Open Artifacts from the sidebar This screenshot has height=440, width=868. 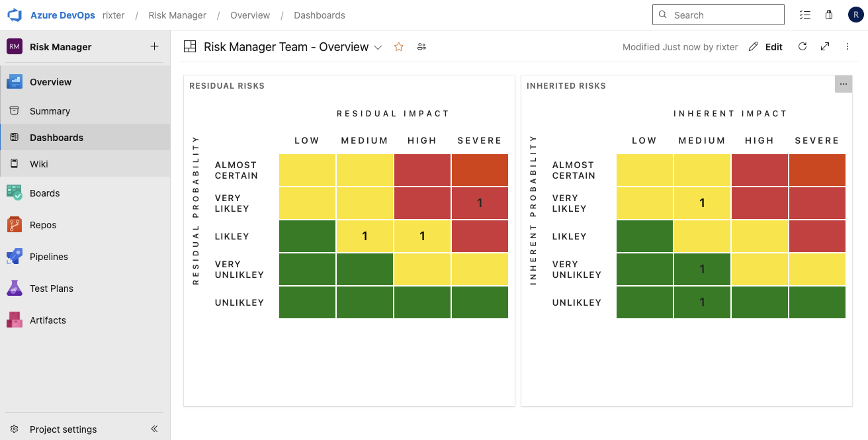[48, 320]
